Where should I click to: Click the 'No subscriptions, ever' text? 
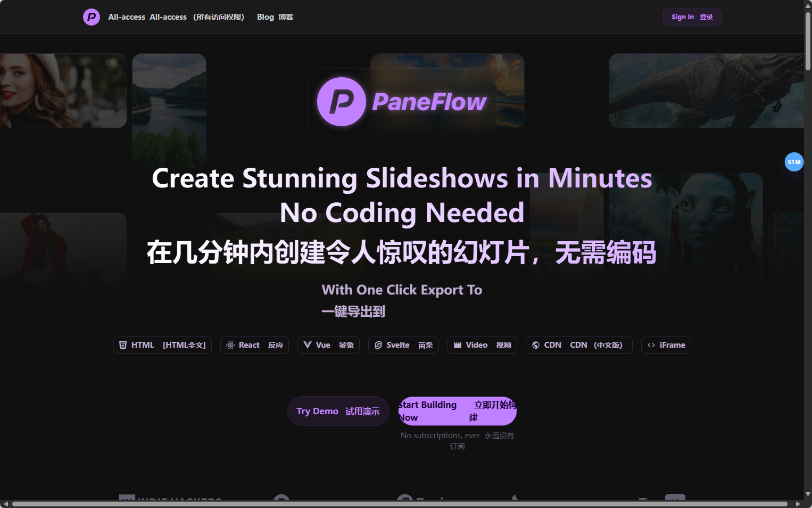point(440,436)
